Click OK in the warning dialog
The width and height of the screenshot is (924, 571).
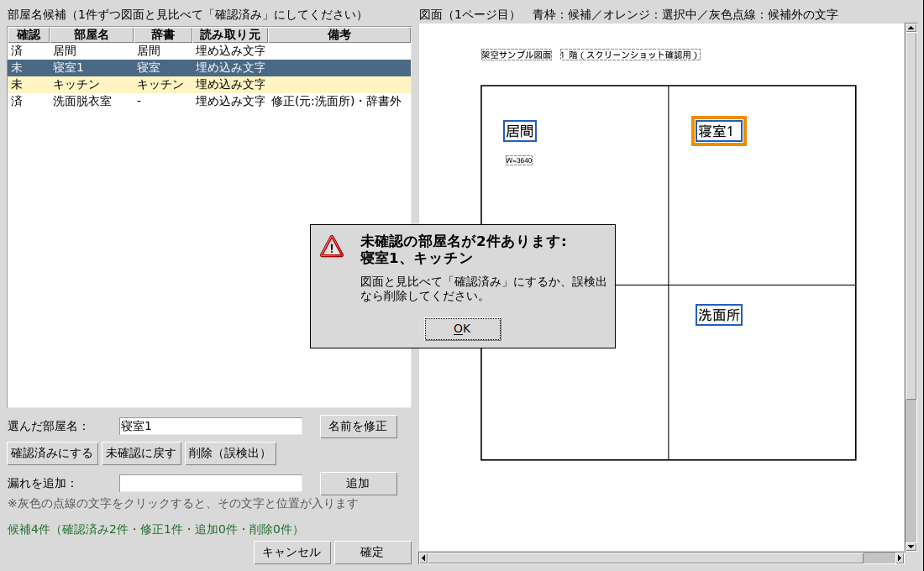[x=463, y=329]
